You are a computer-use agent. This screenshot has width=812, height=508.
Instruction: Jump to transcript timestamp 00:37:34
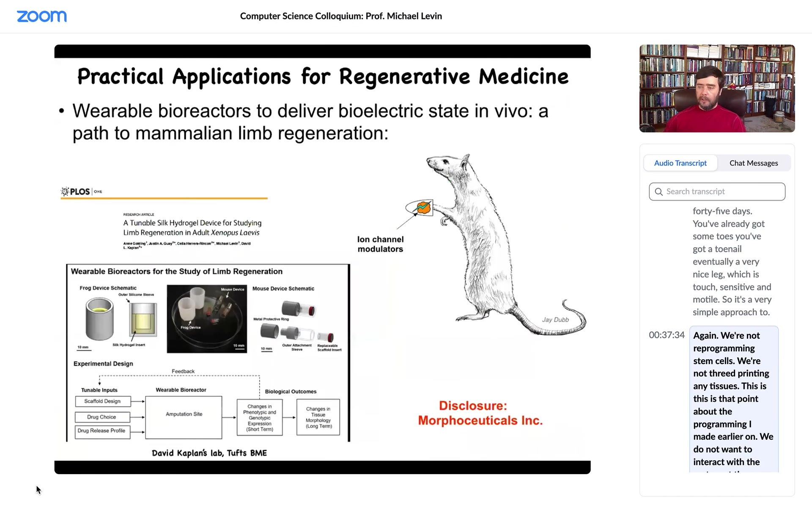pos(667,335)
